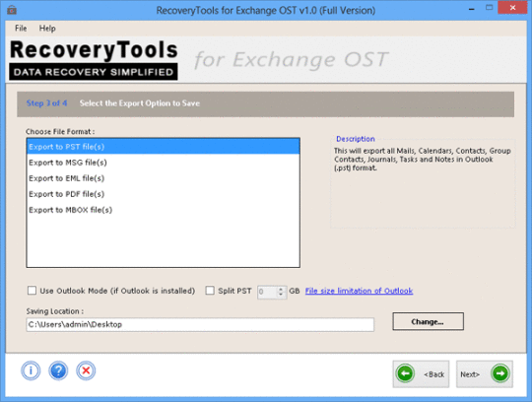Click the green left arrow Back icon

405,373
